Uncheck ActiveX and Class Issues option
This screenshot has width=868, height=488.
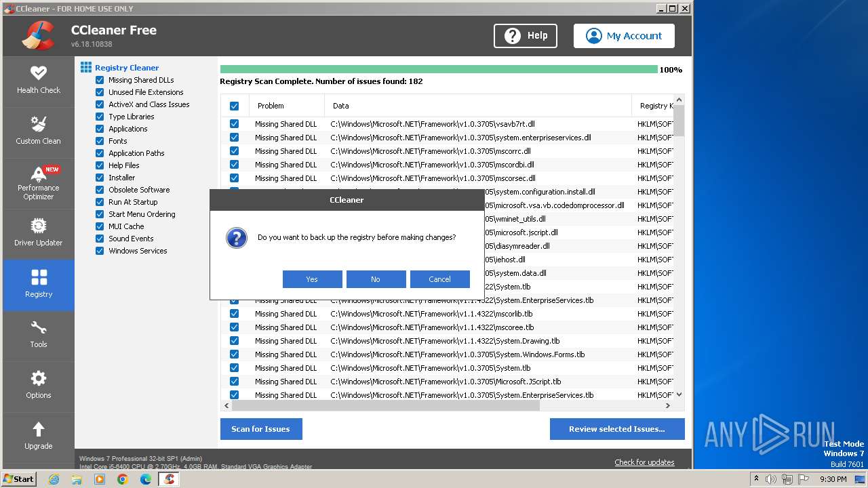[100, 104]
